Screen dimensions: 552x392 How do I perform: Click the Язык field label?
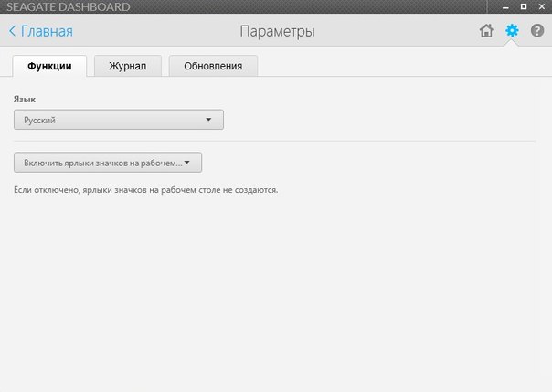(25, 97)
